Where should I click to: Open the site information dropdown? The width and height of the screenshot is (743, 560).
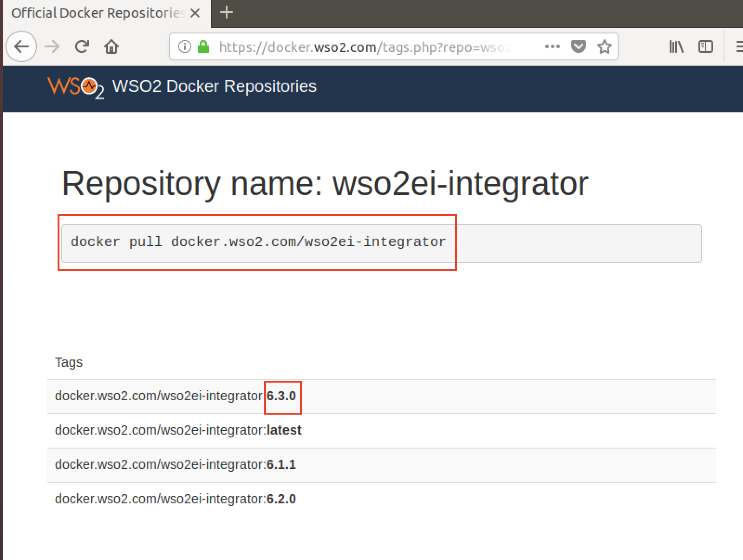[x=184, y=46]
